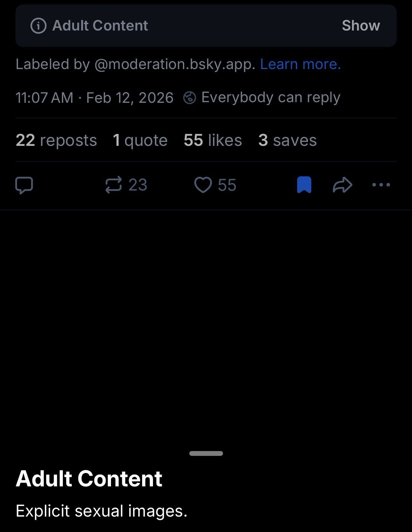Toggle the blue bookmark save icon

coord(304,185)
